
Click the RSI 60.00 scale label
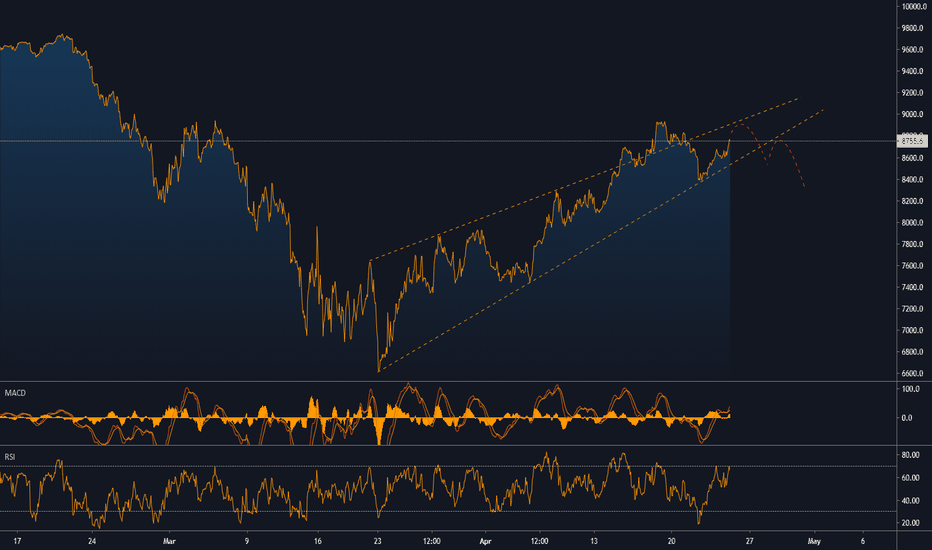pos(911,478)
